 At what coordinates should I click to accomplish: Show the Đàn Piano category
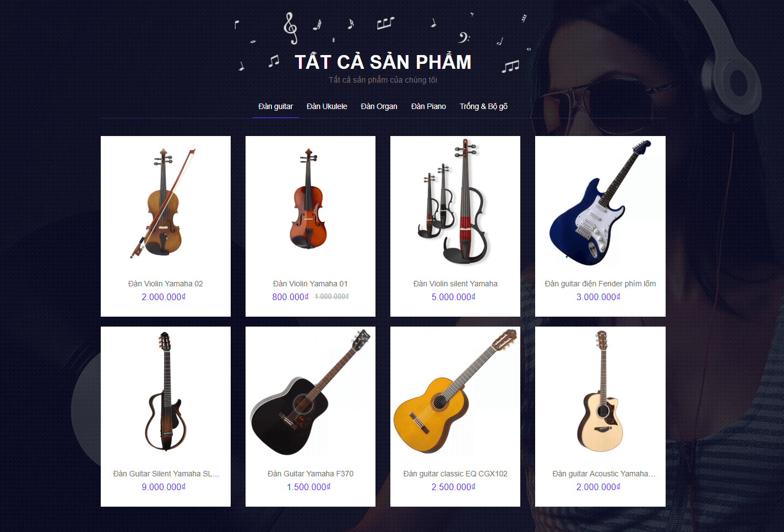tap(428, 106)
